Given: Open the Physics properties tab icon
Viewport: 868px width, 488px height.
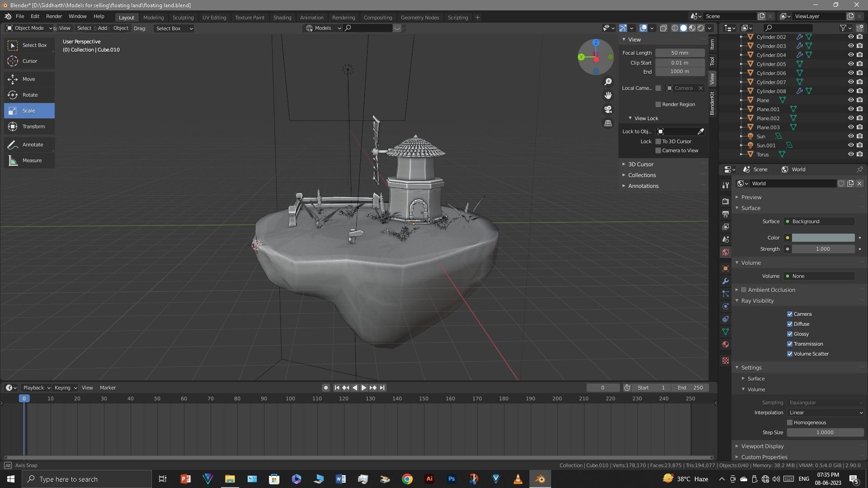Looking at the screenshot, I should 726,306.
